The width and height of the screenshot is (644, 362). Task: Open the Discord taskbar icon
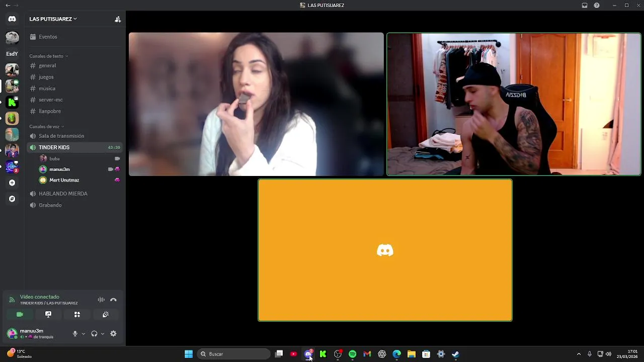[x=308, y=354]
